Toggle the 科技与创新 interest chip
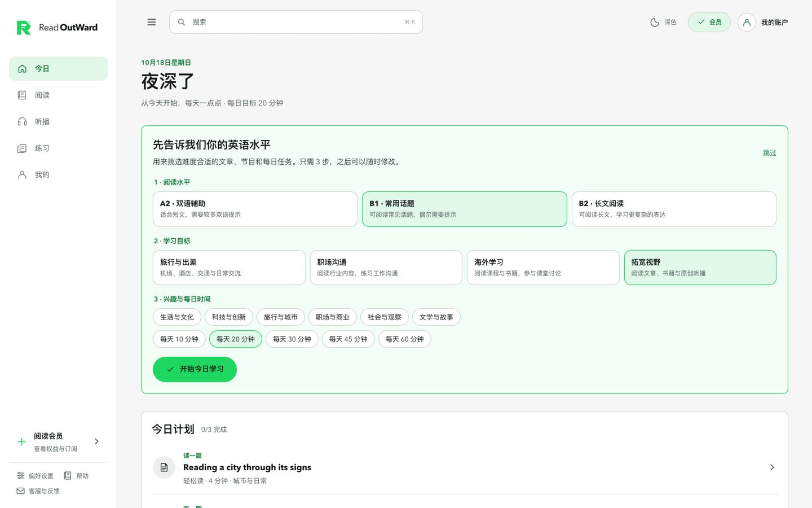812x508 pixels. point(229,317)
